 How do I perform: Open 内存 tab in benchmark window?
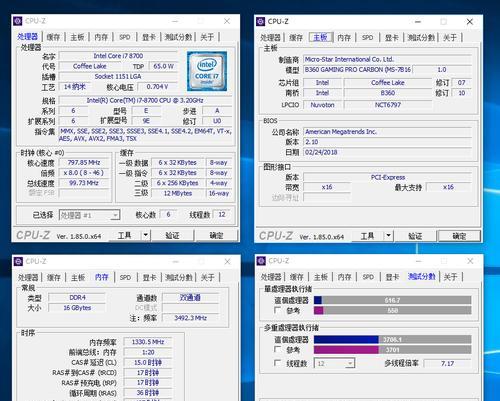(x=344, y=277)
